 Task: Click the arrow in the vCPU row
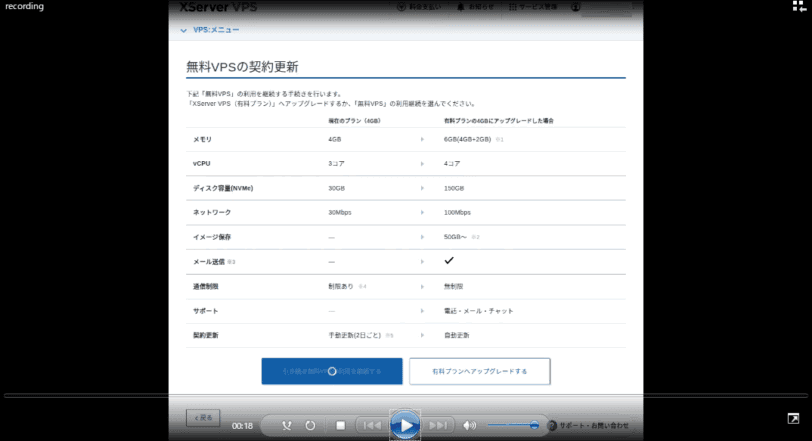(x=422, y=164)
